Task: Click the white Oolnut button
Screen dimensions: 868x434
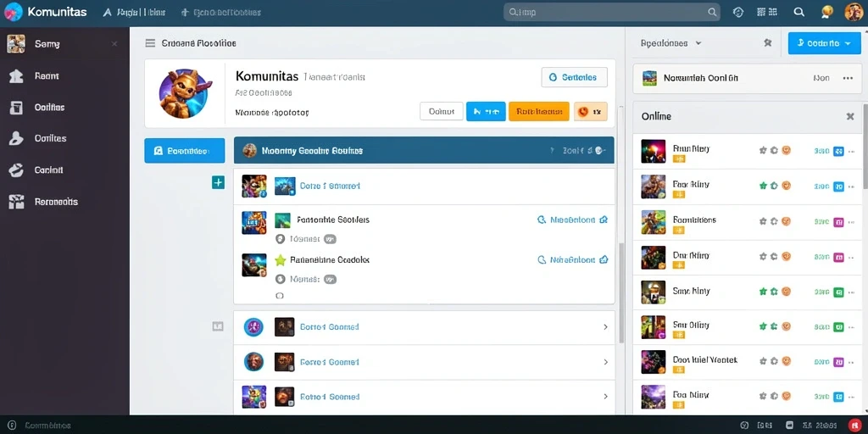Action: (x=441, y=111)
